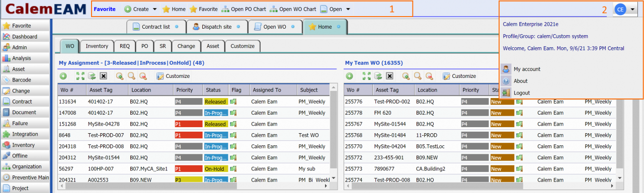Click the green plus icon in My Team WO toolbar

[x=349, y=76]
